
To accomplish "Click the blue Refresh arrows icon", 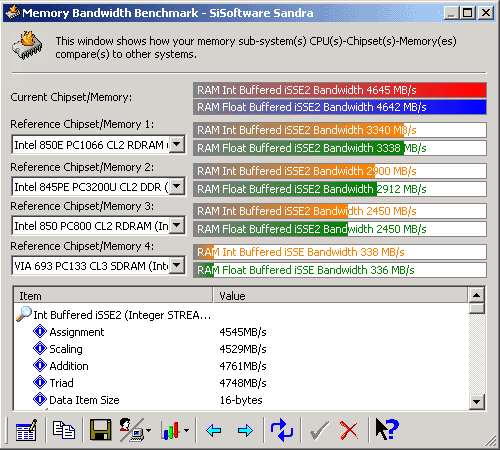I will (x=282, y=430).
